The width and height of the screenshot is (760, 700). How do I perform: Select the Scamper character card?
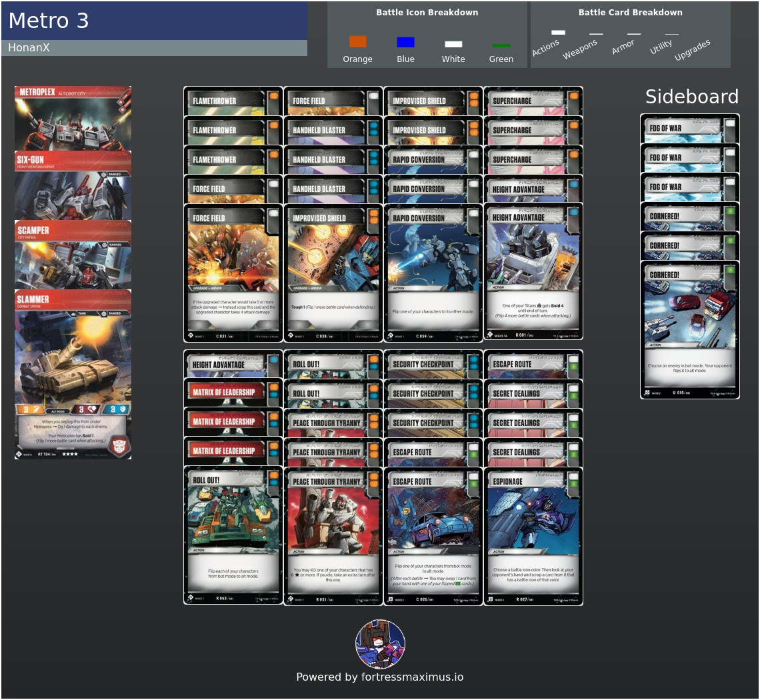73,255
